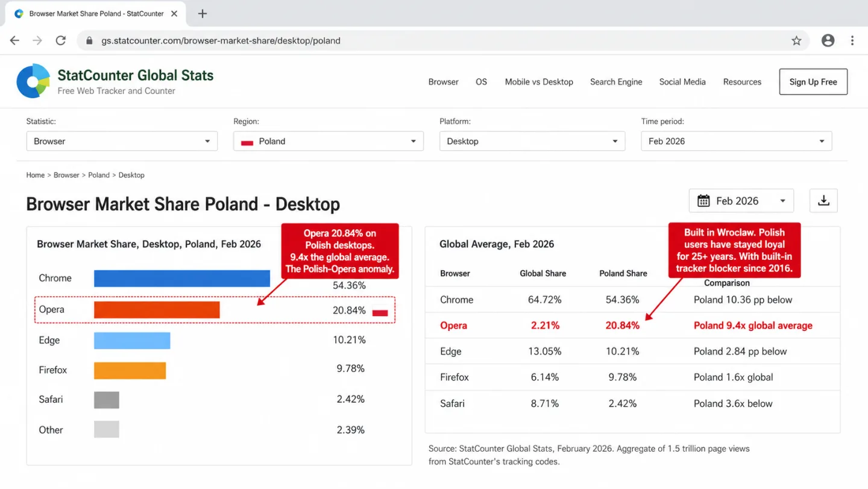Click the StatCounter Global Stats title

(x=136, y=75)
